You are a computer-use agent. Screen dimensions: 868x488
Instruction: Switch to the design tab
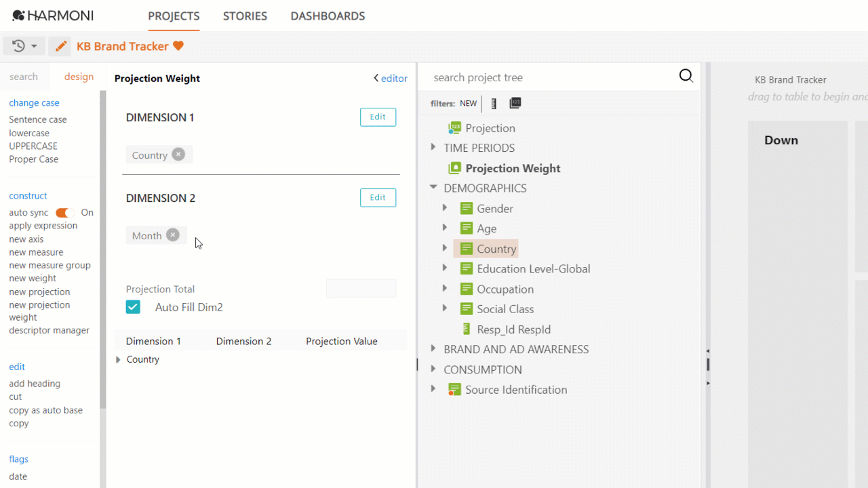79,77
